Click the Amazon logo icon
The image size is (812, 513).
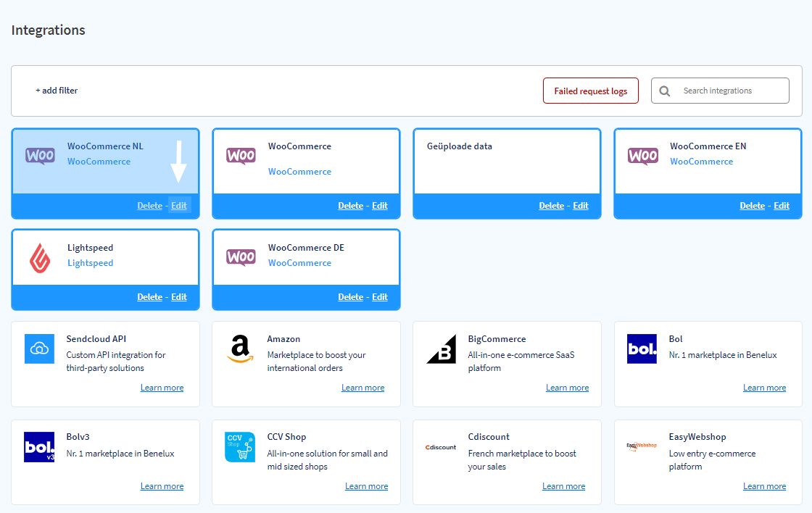[240, 349]
